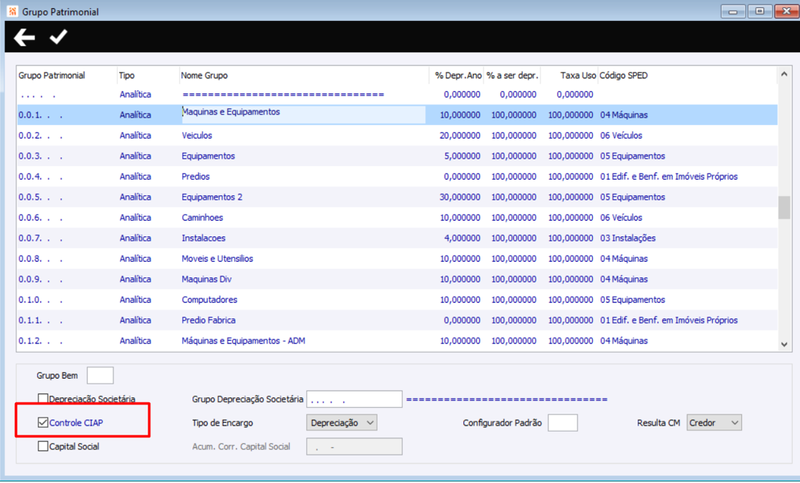Select the Veiculos row
This screenshot has width=800, height=483.
click(x=397, y=136)
